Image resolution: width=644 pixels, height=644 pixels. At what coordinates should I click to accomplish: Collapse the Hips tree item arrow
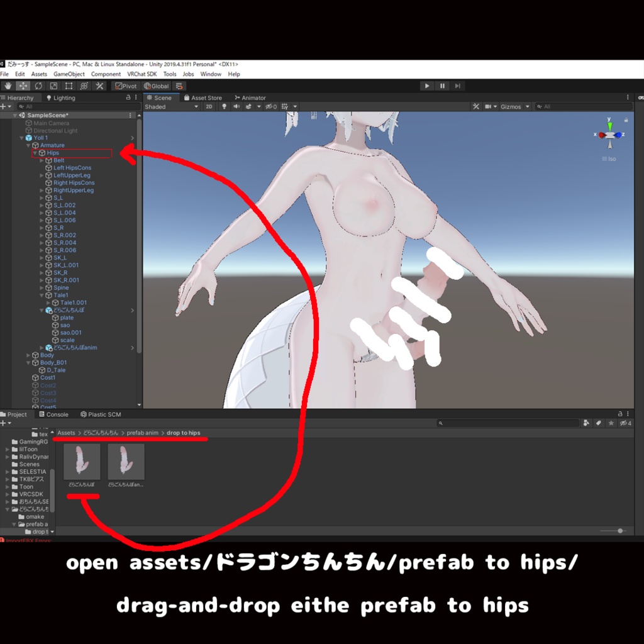tap(35, 153)
